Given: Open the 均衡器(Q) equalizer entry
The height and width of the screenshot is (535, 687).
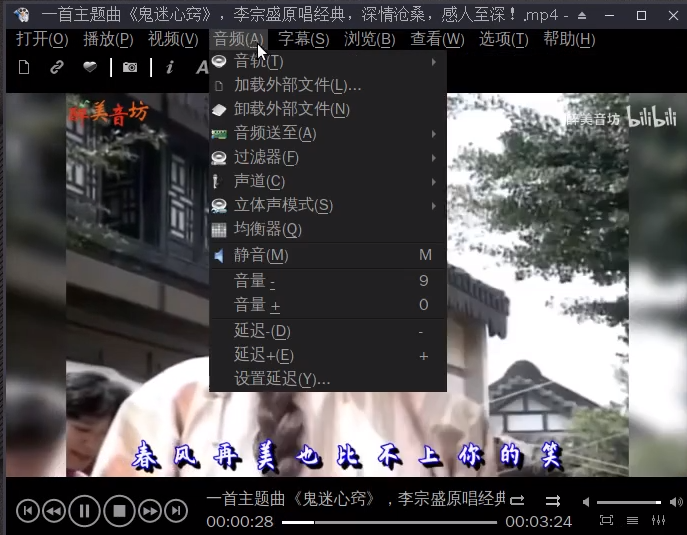Looking at the screenshot, I should (x=328, y=229).
